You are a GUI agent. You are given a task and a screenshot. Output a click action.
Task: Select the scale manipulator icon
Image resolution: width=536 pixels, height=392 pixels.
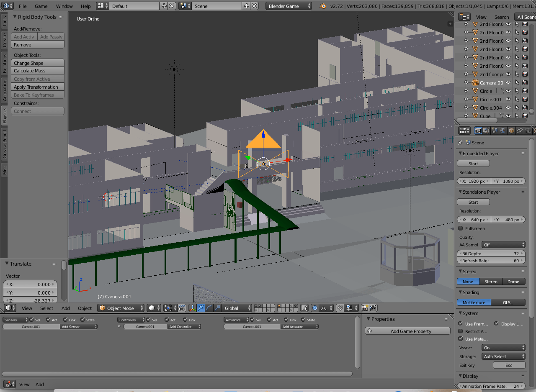[218, 308]
